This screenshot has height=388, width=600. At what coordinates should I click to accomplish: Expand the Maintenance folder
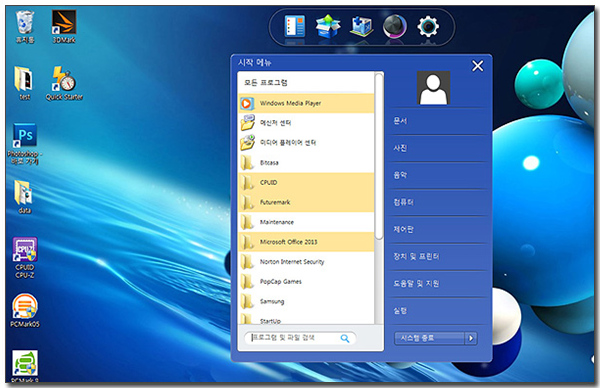click(306, 222)
